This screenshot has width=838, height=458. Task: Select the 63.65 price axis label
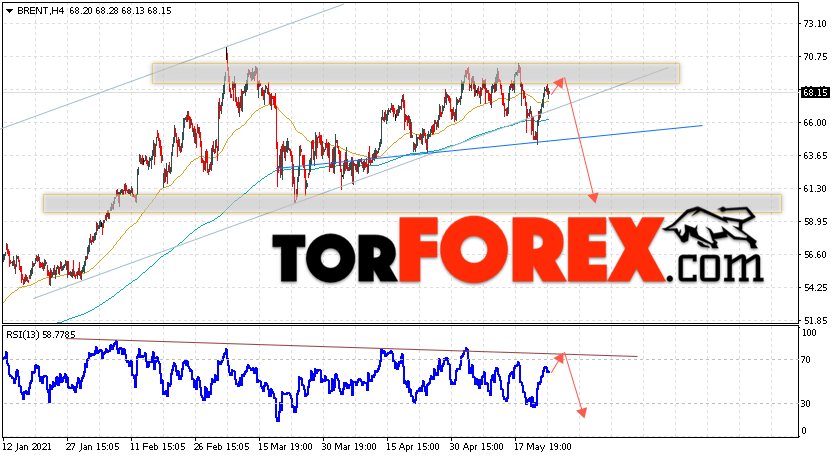815,156
